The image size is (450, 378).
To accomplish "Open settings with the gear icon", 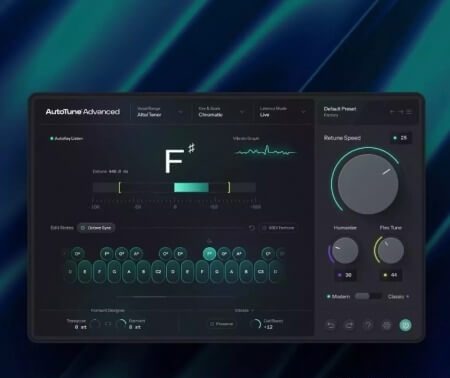I will [387, 325].
